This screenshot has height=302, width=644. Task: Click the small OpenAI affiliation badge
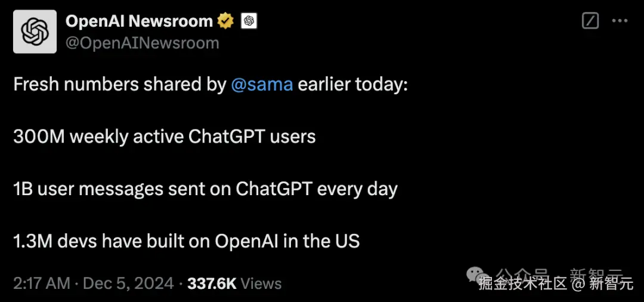point(249,21)
